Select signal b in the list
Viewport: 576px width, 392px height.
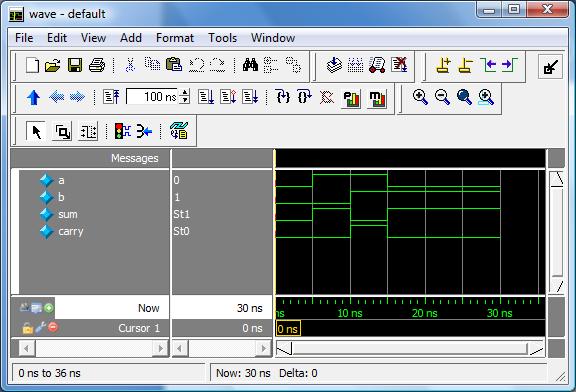coord(61,197)
